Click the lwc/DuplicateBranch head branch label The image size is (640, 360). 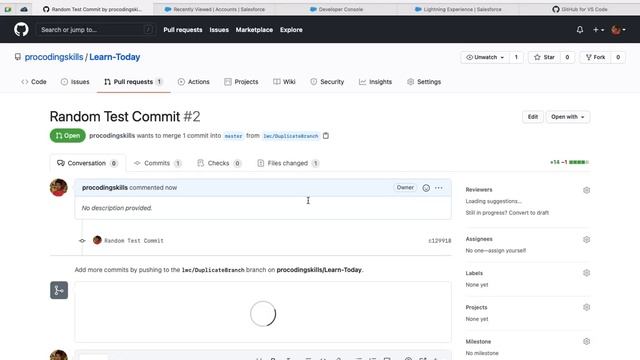(291, 136)
